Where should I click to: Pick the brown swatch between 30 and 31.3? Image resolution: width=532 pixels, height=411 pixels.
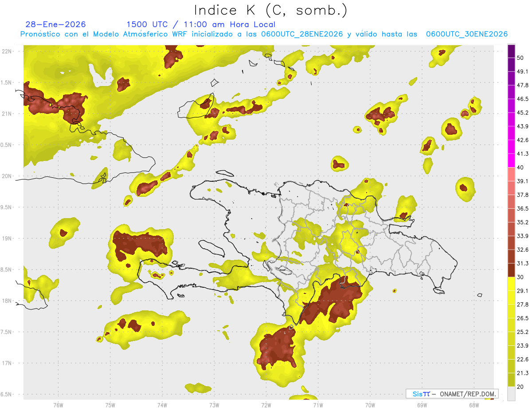coord(511,270)
